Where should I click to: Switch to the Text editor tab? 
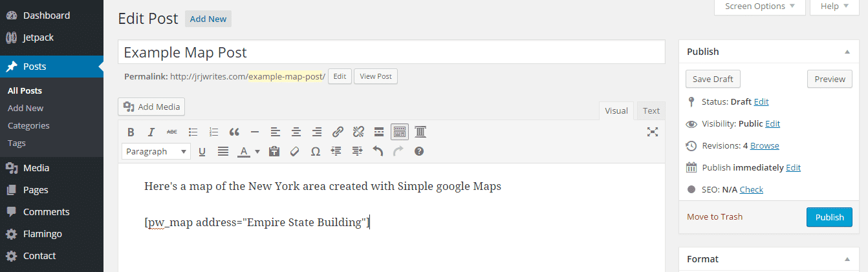(651, 110)
